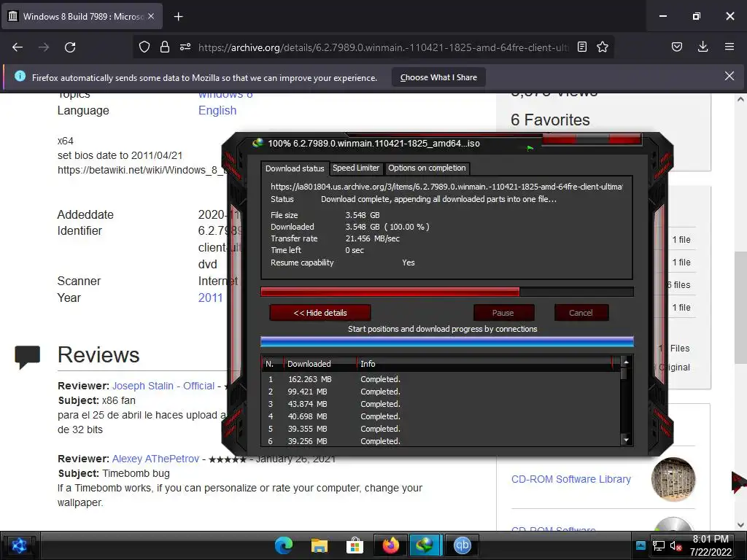The height and width of the screenshot is (560, 747).
Task: Click the network tray icon
Action: pyautogui.click(x=659, y=545)
